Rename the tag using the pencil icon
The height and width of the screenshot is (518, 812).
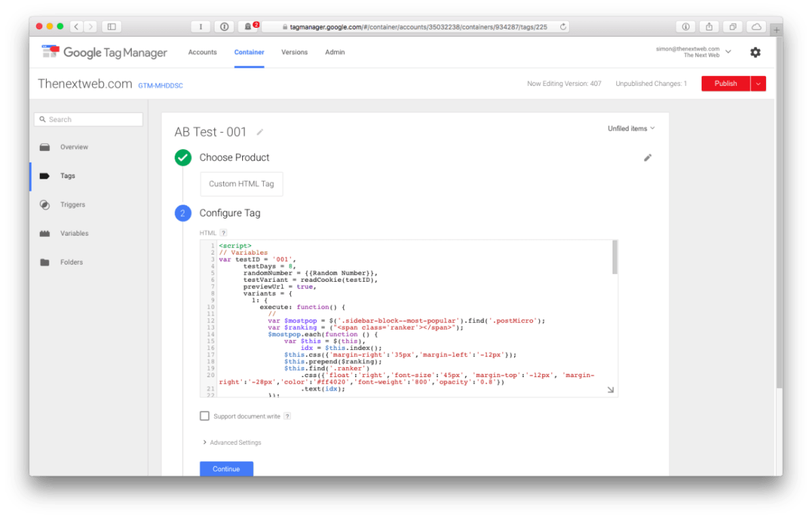point(259,133)
